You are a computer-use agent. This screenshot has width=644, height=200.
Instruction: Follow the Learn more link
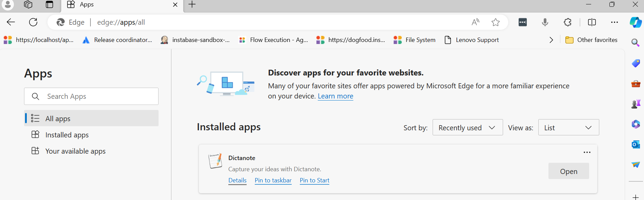tap(335, 96)
